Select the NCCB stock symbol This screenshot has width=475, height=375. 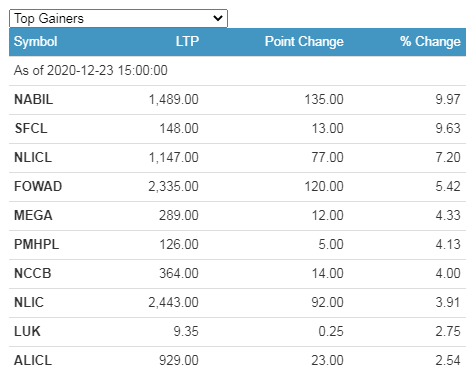click(x=32, y=273)
